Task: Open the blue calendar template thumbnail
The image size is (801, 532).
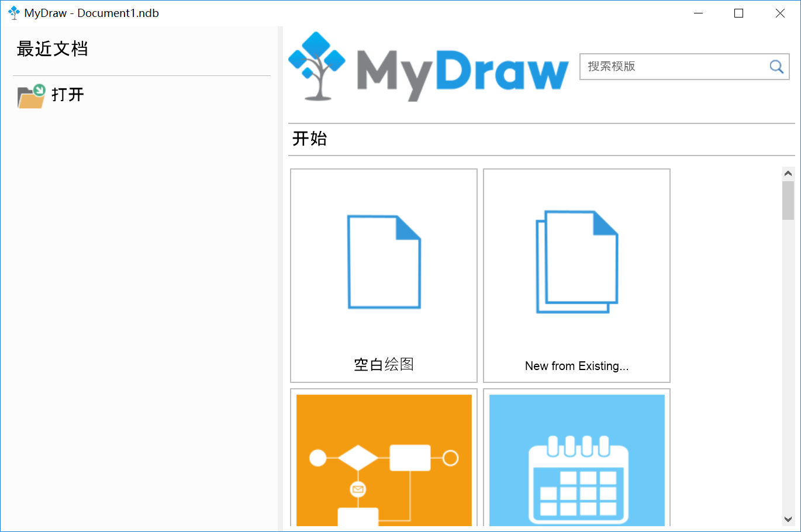Action: (x=577, y=460)
